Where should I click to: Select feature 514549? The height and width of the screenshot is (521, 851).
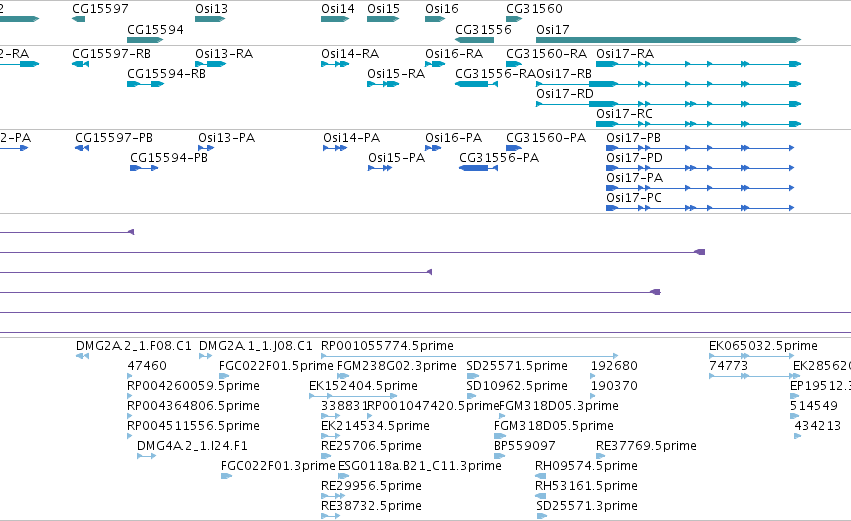(x=814, y=406)
